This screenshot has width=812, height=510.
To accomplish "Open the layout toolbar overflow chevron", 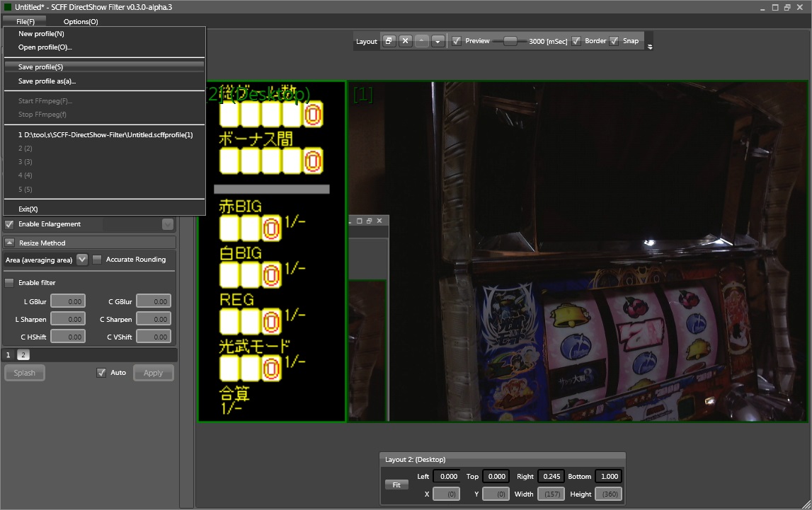I will point(650,47).
